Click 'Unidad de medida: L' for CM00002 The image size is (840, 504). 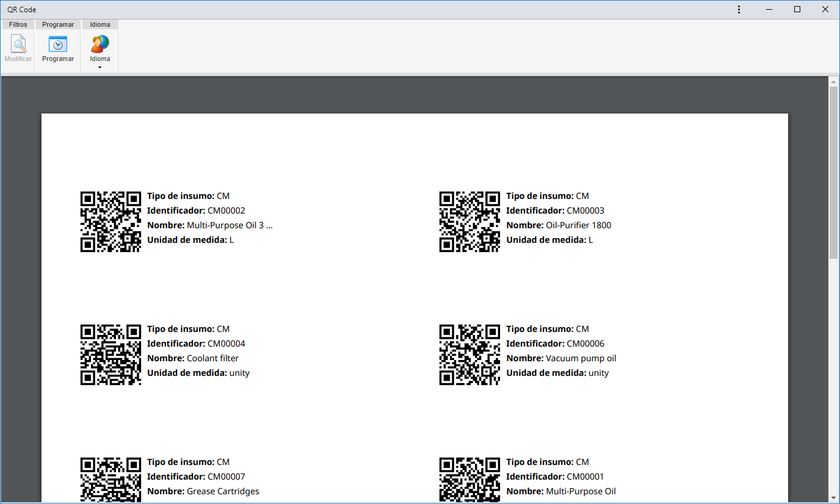pyautogui.click(x=190, y=240)
